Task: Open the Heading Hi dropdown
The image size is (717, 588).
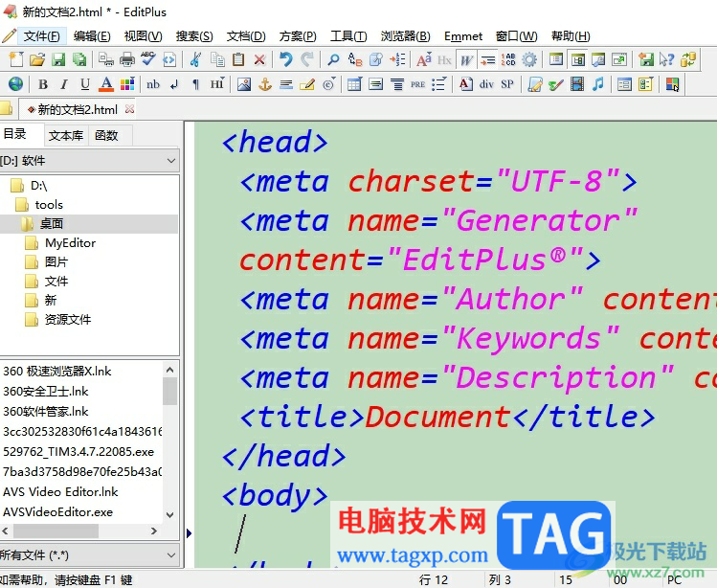Action: click(x=216, y=84)
